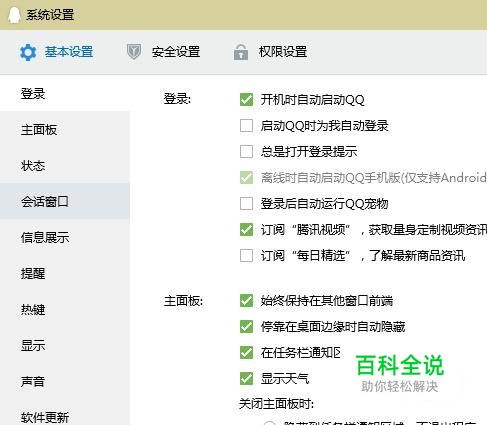Enable 登录后自动运行QQ宠物 checkbox
This screenshot has height=425, width=487.
[x=246, y=204]
